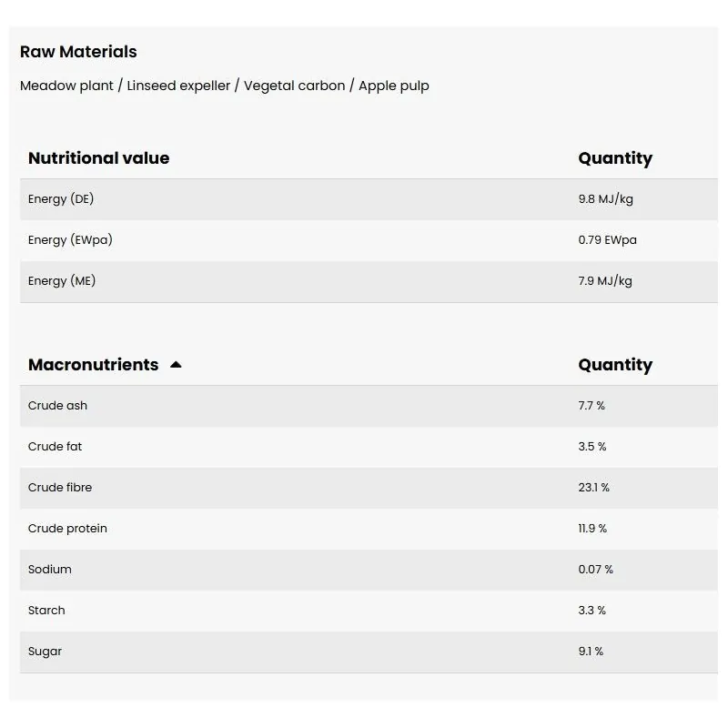Select the Energy (EWpa) row label
The height and width of the screenshot is (728, 728).
(70, 240)
